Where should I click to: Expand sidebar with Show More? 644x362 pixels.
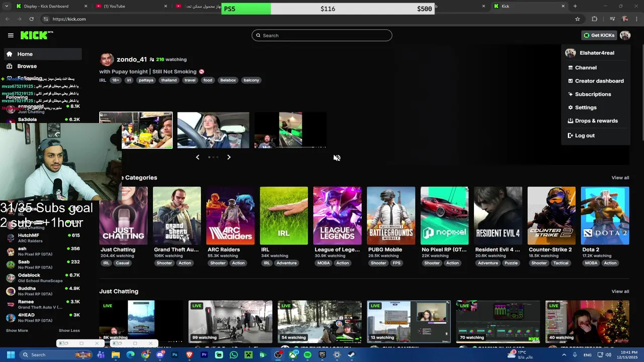[x=17, y=330]
